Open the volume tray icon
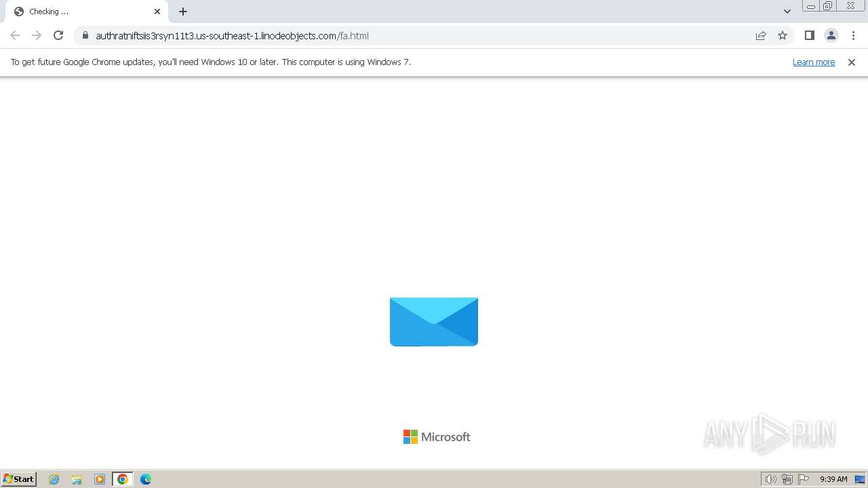This screenshot has height=488, width=868. coord(770,479)
